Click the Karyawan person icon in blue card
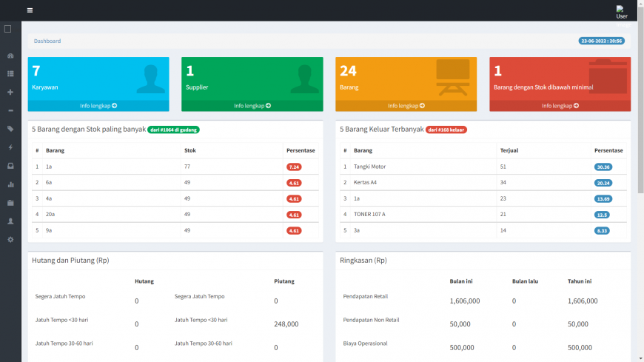Screen dimensions: 644x362 click(150, 79)
